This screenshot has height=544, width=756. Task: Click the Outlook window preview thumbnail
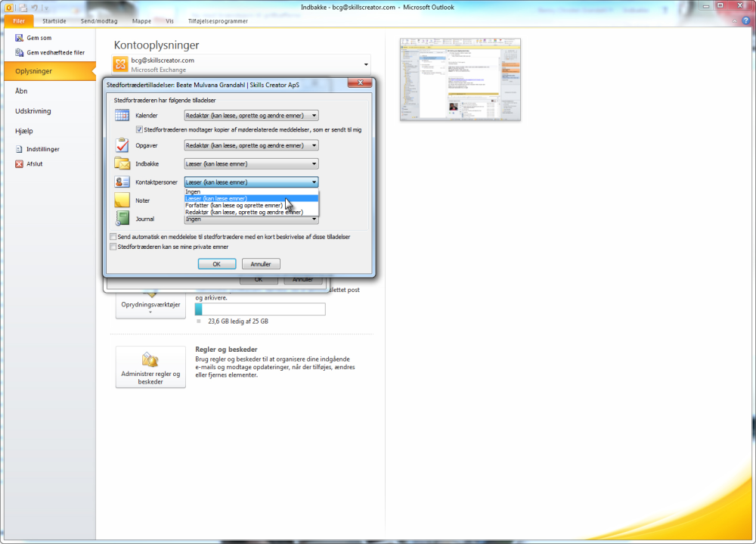(460, 79)
